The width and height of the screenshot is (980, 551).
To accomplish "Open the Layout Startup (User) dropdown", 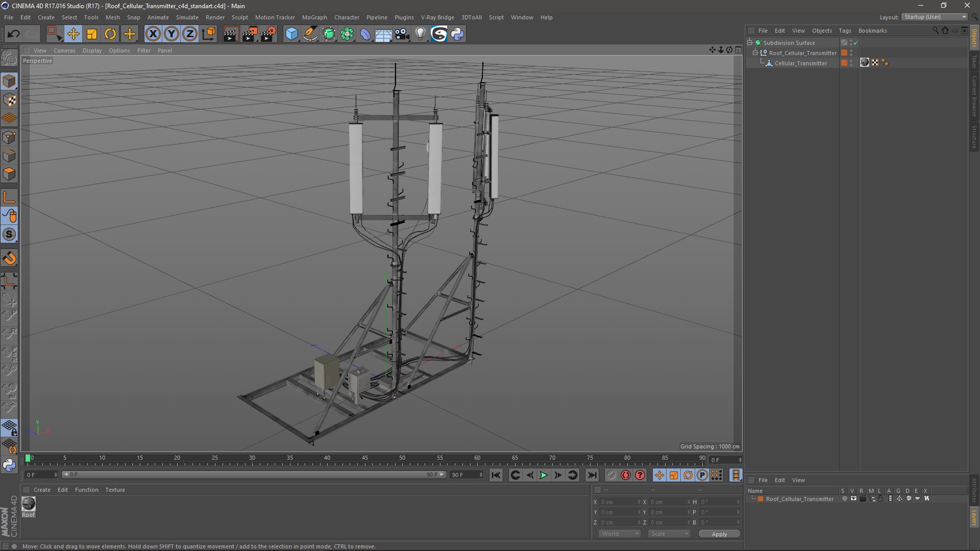I will coord(935,17).
